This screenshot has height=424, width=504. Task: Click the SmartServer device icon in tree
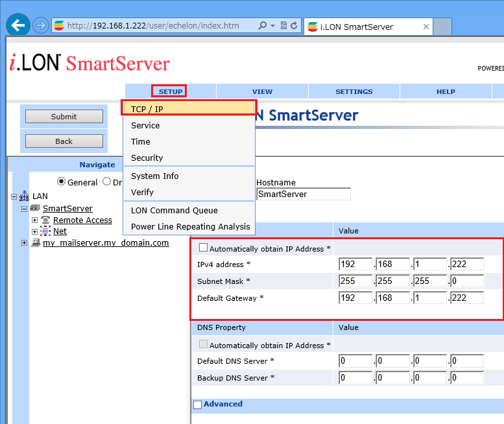tap(35, 209)
